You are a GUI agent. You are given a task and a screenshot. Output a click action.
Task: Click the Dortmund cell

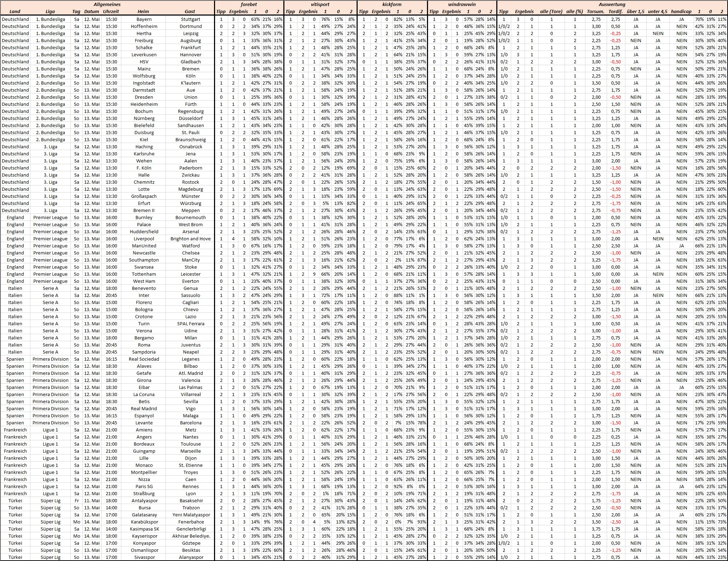tap(190, 26)
